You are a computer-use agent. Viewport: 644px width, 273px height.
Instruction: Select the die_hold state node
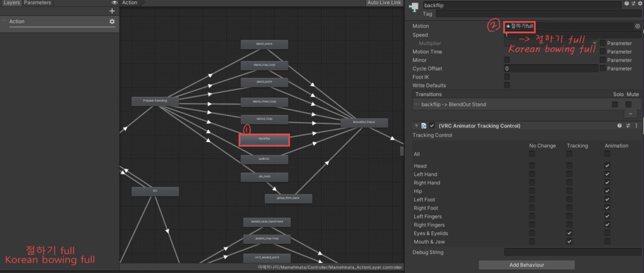[264, 177]
